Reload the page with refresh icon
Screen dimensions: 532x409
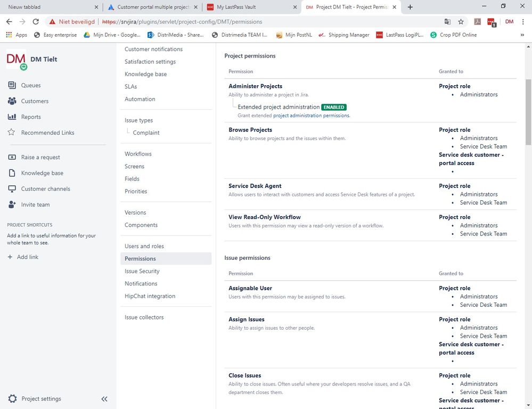tap(36, 22)
